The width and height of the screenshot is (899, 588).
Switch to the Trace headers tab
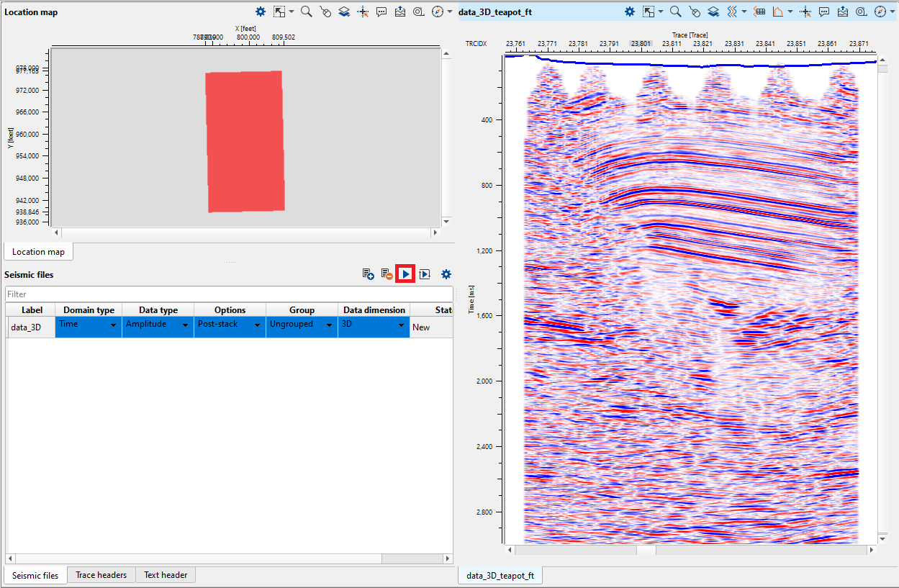point(101,574)
